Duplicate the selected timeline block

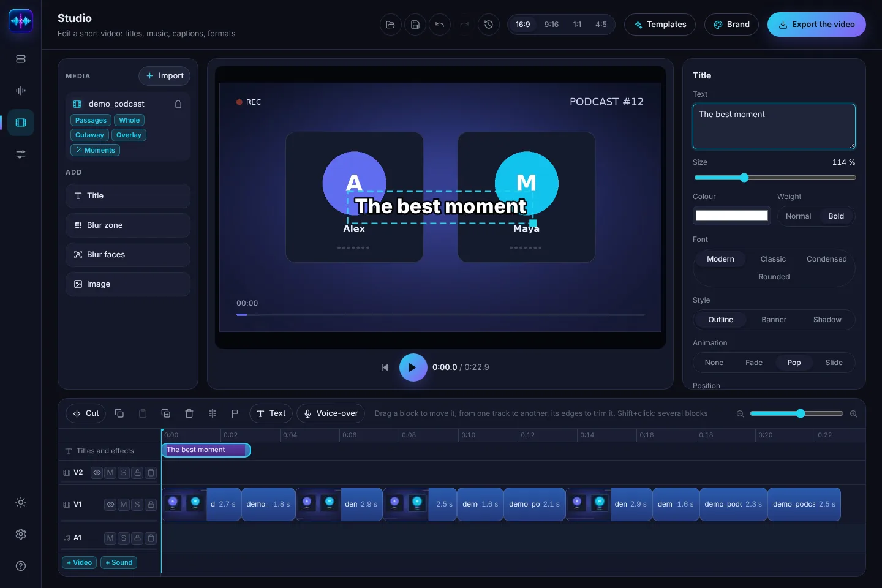[x=165, y=413]
